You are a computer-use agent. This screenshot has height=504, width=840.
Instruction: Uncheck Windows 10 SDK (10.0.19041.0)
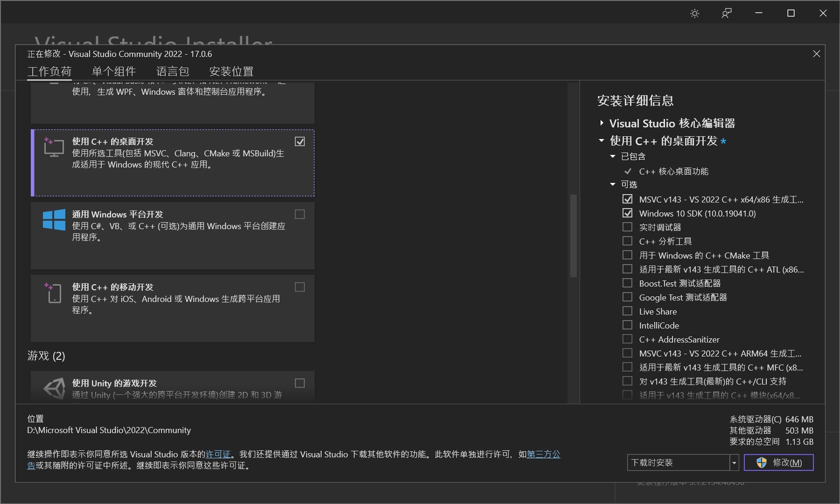click(x=628, y=213)
